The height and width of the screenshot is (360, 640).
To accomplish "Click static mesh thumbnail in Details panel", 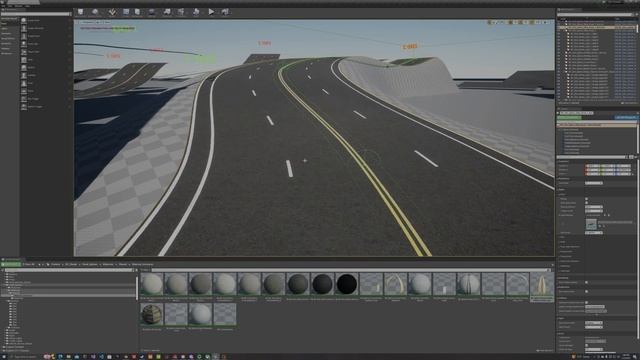I will [591, 224].
